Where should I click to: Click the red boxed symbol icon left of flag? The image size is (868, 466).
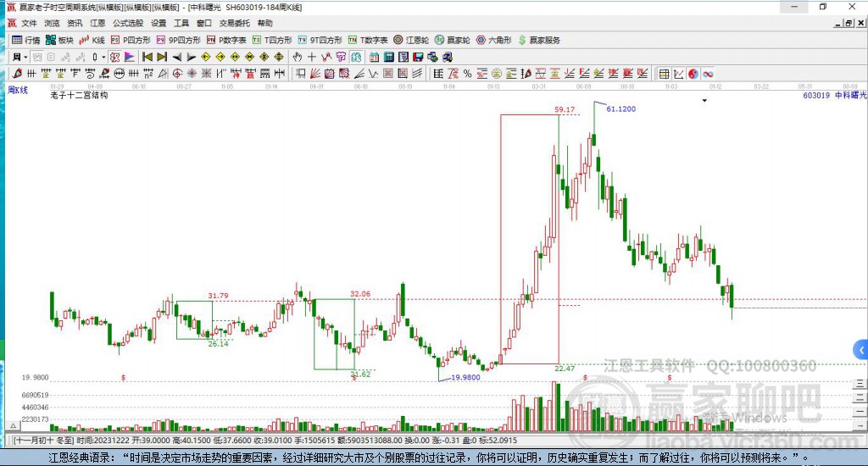point(114,57)
